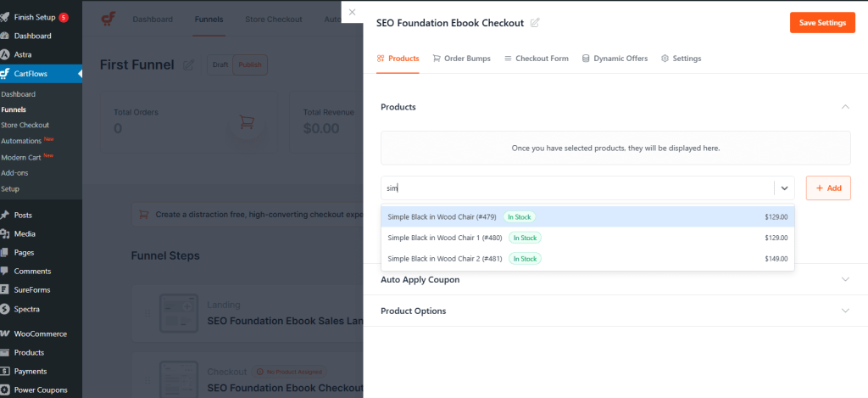This screenshot has width=868, height=398.
Task: Set funnel status to Publish
Action: tap(250, 64)
